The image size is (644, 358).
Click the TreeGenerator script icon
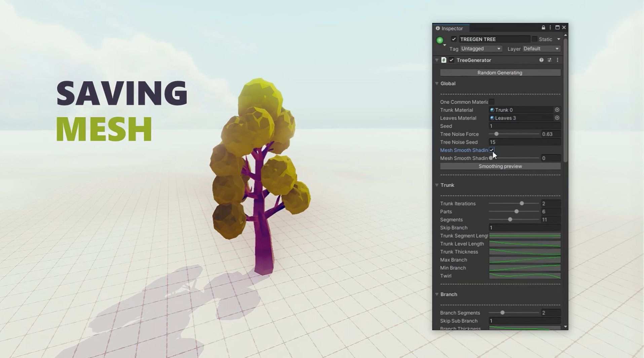(x=444, y=60)
